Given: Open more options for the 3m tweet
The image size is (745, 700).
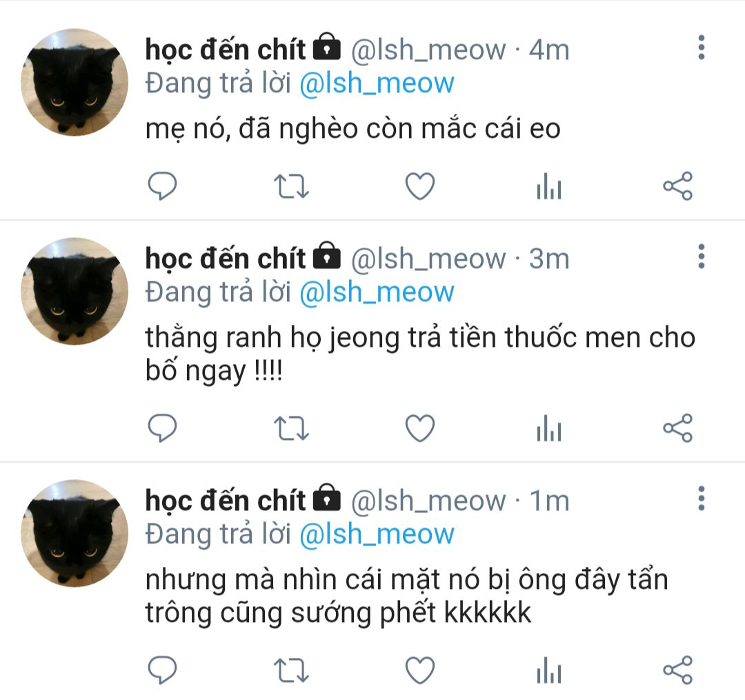Looking at the screenshot, I should 702,257.
